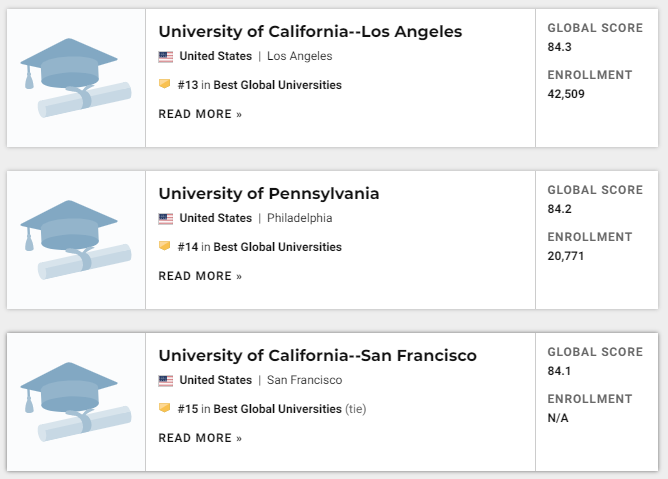This screenshot has width=668, height=479.
Task: Click the gold badge icon next to #14
Action: click(164, 246)
